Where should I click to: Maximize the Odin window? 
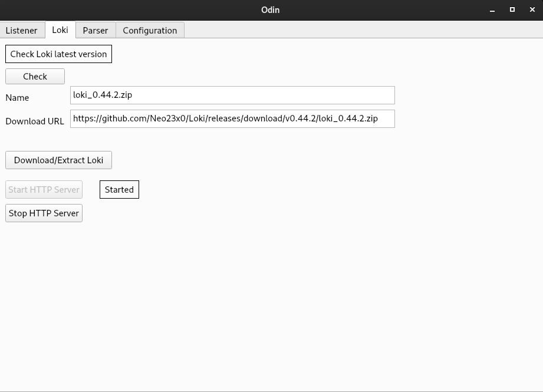(512, 9)
